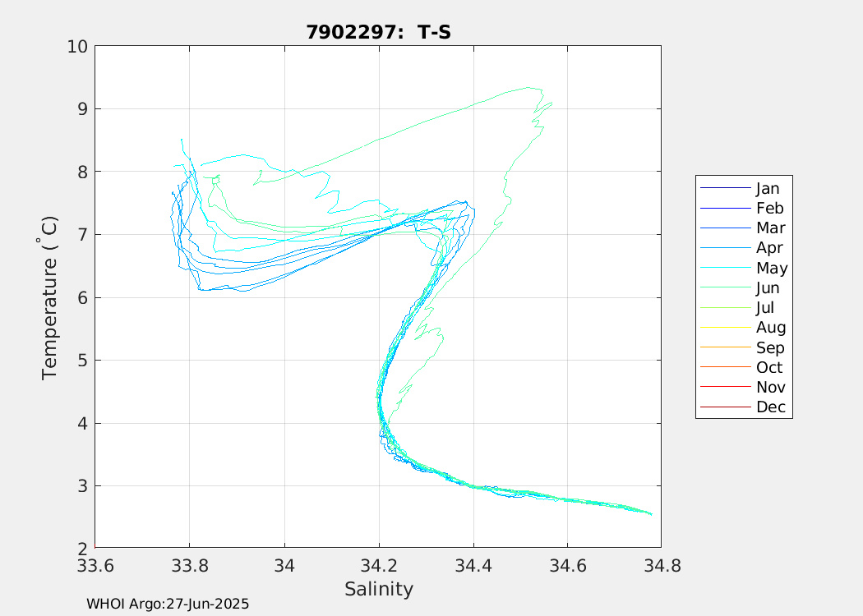The image size is (863, 616).
Task: Click the Temperature (°C) y-axis label
Action: 48,298
